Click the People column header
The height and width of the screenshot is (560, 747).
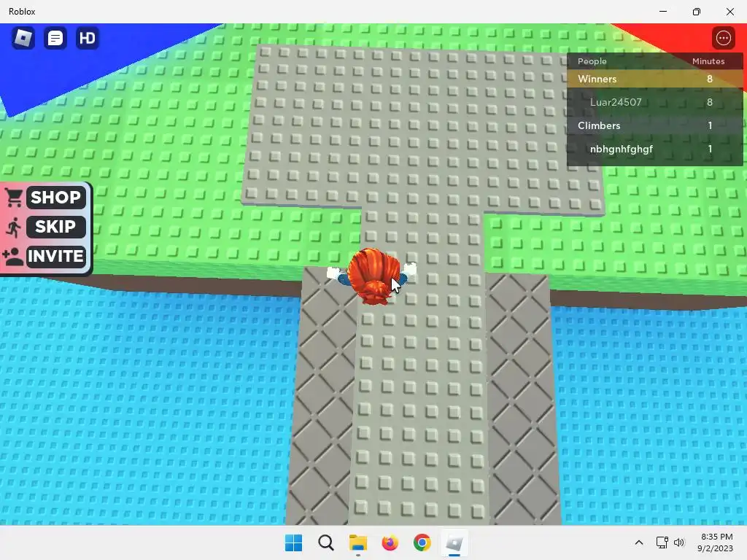pyautogui.click(x=592, y=61)
